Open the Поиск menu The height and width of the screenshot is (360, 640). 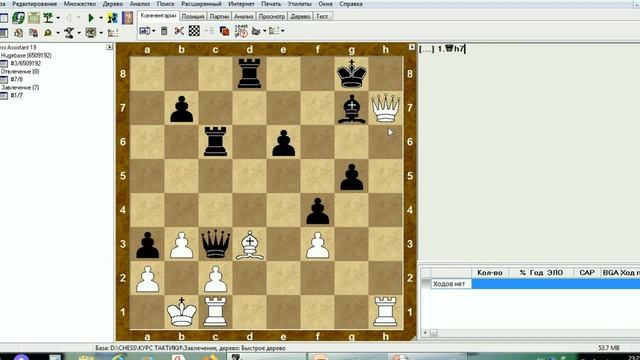(166, 4)
